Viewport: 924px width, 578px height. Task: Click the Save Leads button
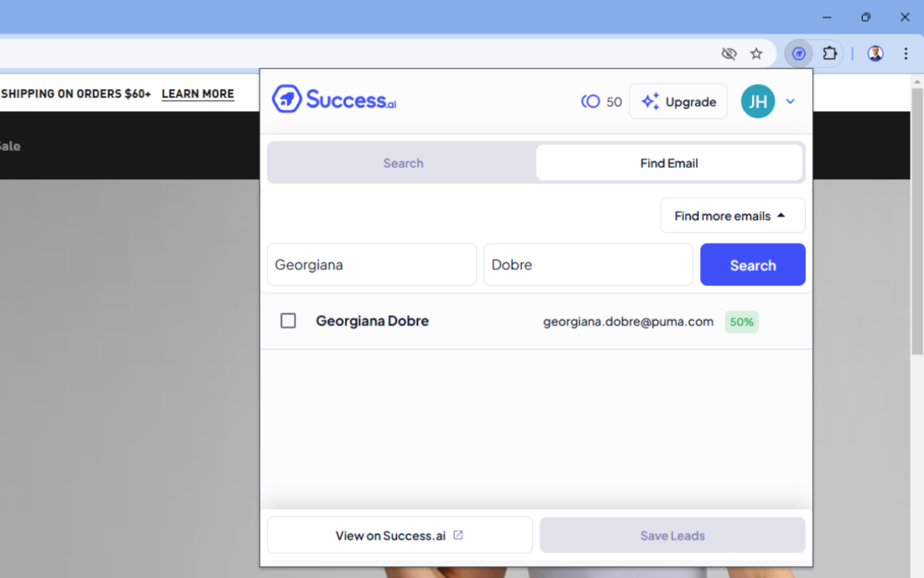pos(672,535)
